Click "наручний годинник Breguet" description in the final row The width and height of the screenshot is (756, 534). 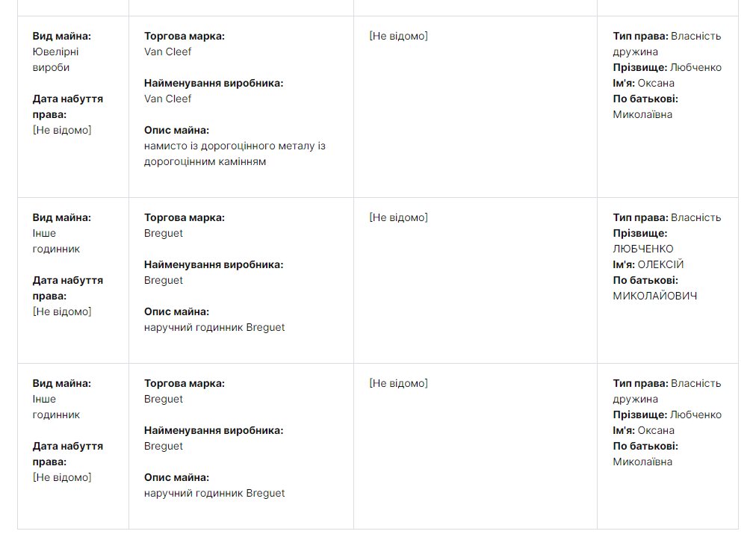[x=214, y=493]
